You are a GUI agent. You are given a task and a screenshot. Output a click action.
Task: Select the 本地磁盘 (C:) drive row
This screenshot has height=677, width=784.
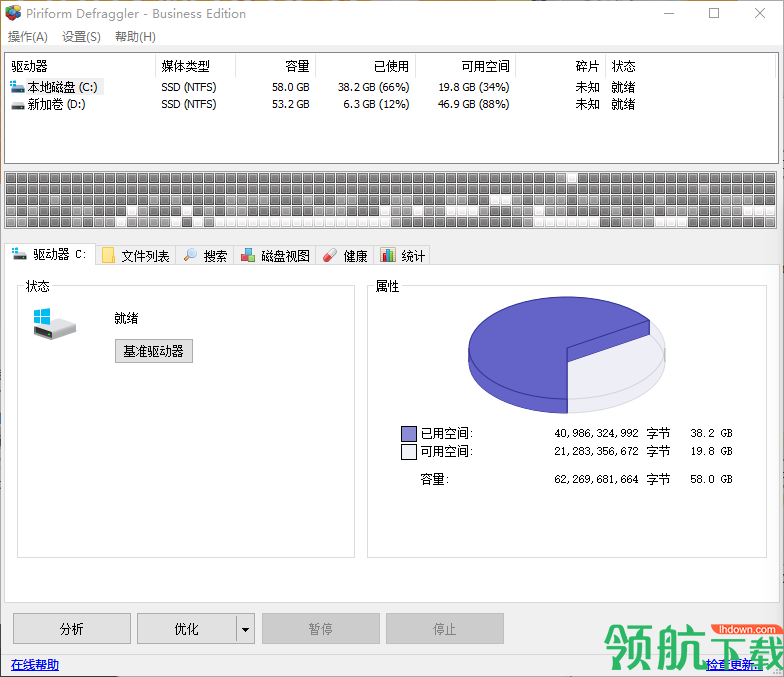coord(392,87)
